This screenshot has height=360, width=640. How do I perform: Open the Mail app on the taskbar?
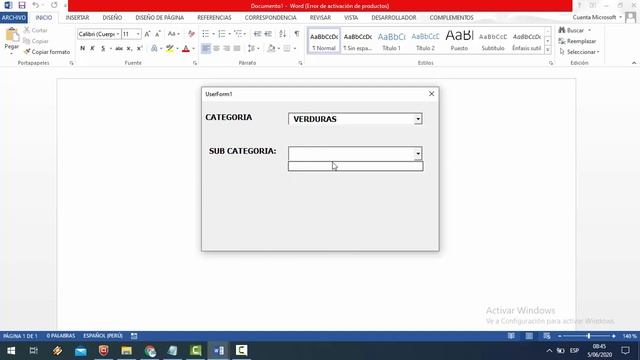point(80,351)
